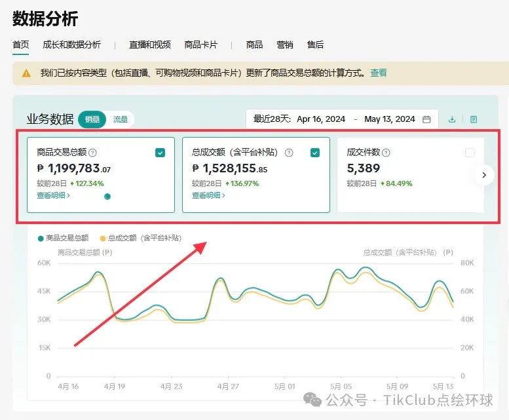Click help icon next to 总成交额 (含平台补贴)

point(289,153)
